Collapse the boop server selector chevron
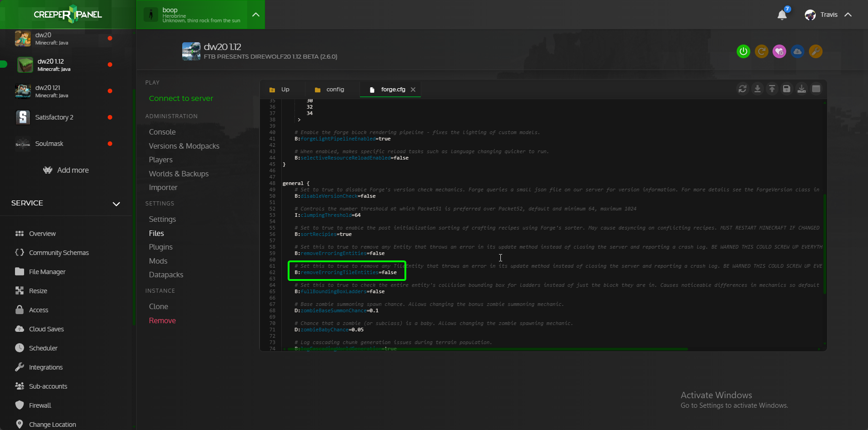This screenshot has width=868, height=430. 256,15
